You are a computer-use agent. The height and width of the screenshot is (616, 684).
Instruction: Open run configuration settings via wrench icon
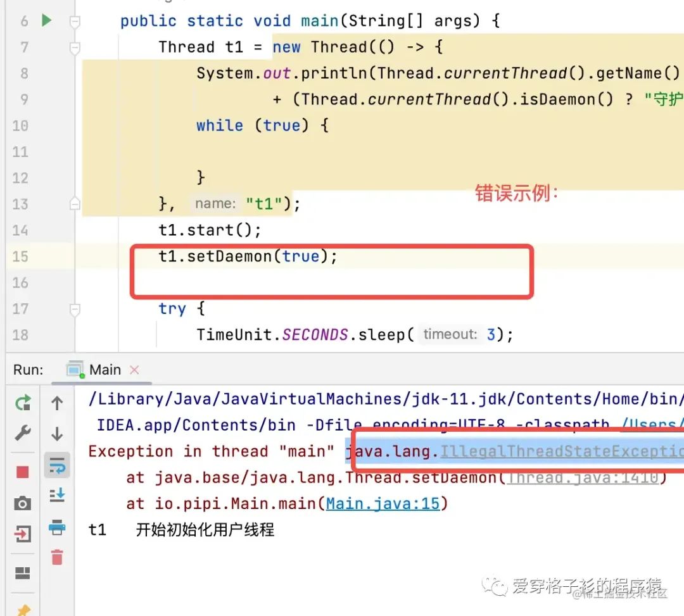[22, 433]
